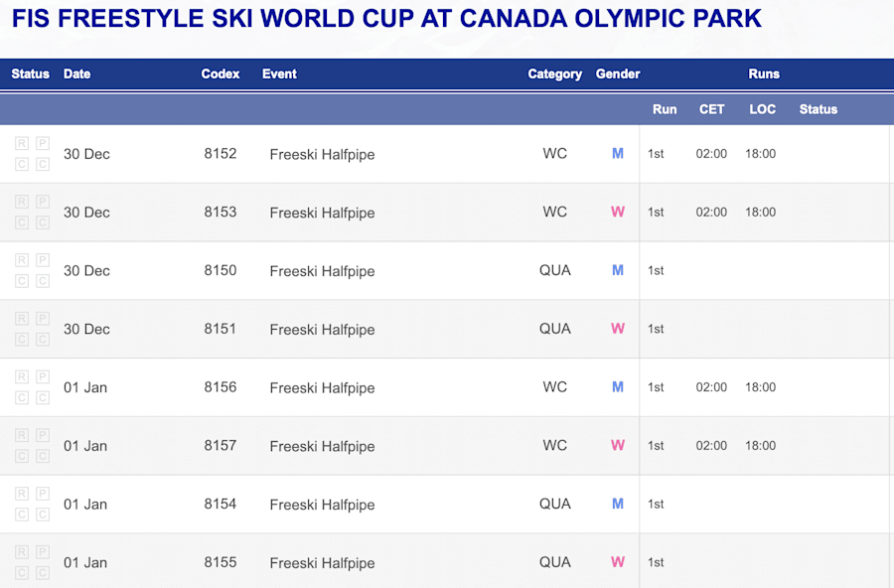Click the men's M gender marker for codex 8152
The image size is (894, 588).
click(x=618, y=153)
